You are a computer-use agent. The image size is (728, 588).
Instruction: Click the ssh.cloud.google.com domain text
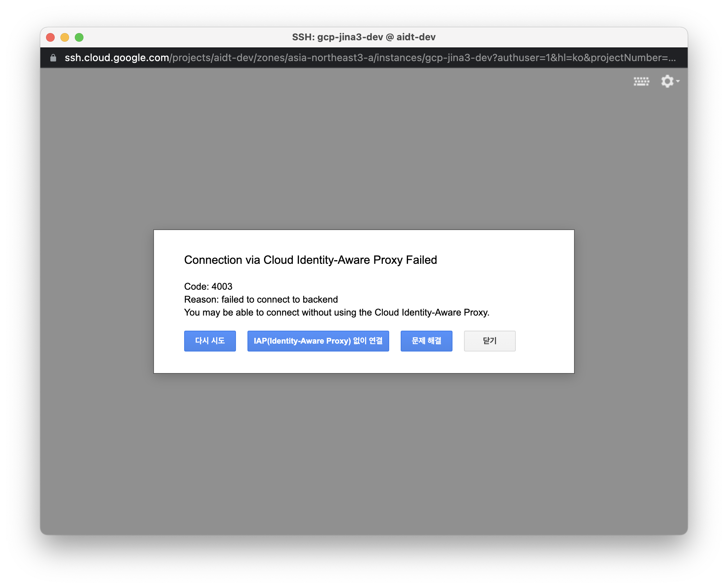(x=117, y=58)
